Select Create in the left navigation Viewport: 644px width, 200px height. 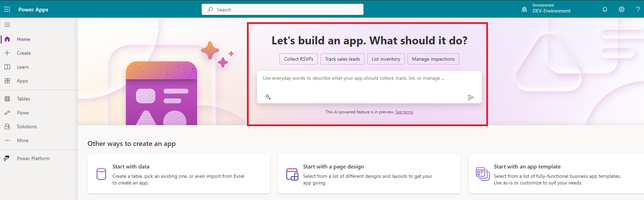(x=24, y=53)
